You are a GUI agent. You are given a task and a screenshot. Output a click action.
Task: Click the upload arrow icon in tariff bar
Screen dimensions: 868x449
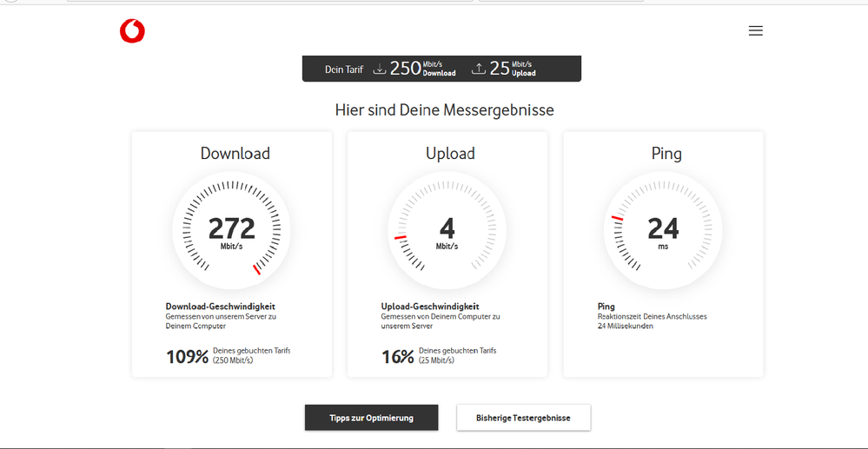coord(479,69)
